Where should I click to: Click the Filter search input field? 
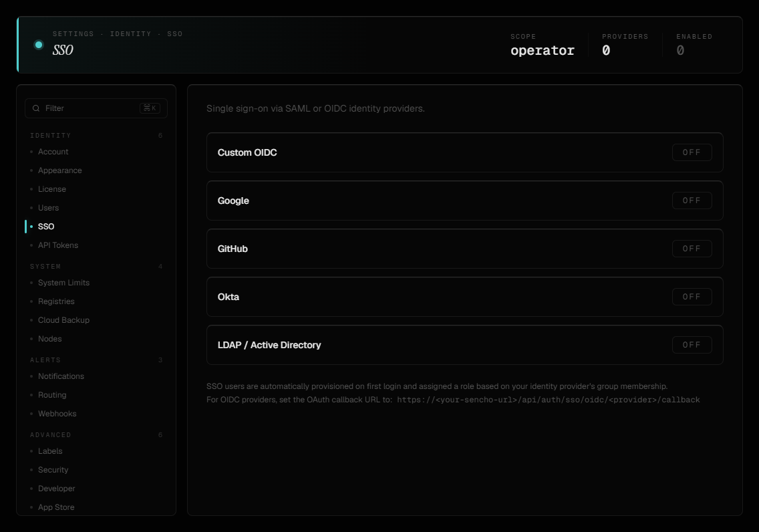[96, 108]
